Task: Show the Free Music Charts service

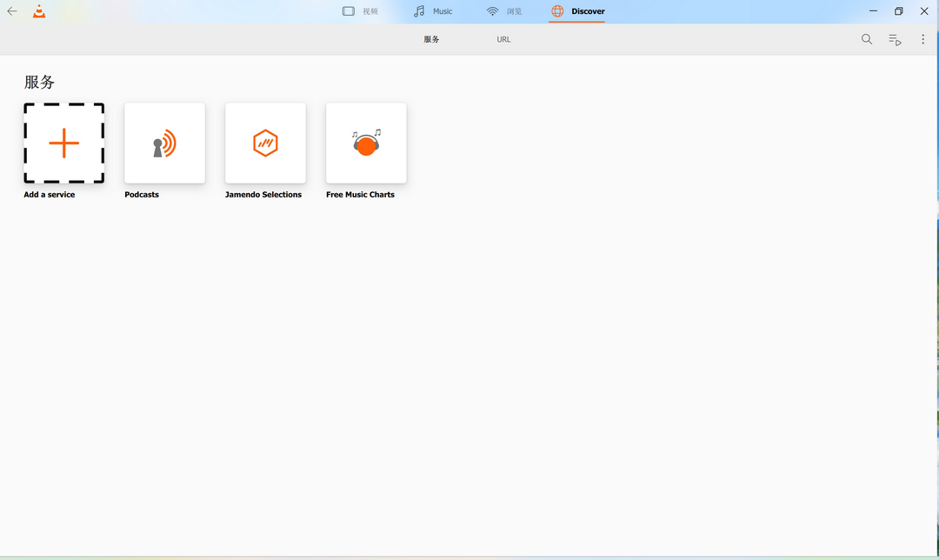Action: click(366, 143)
